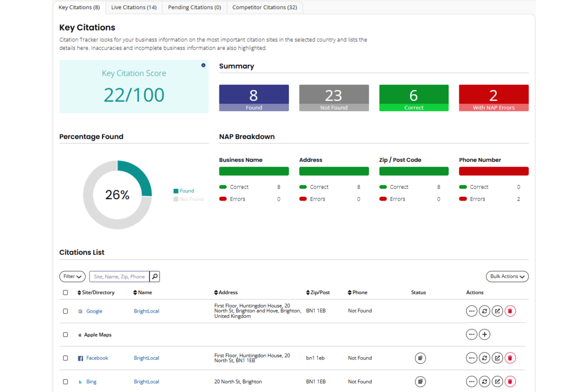The width and height of the screenshot is (588, 392).
Task: Open more options for the Bing row
Action: click(x=471, y=382)
